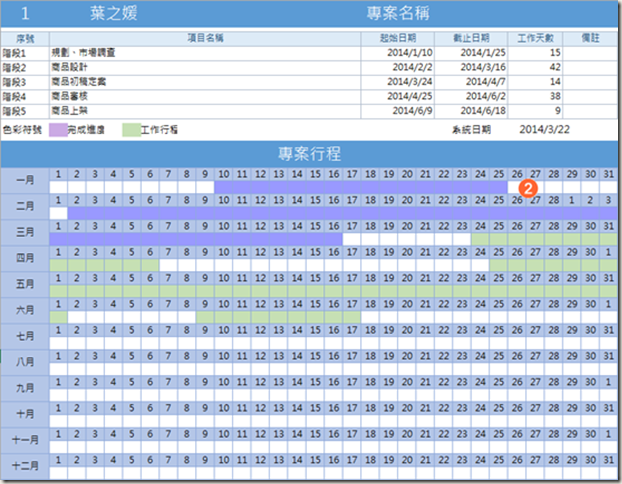Click the 階段1 row label

coord(14,53)
